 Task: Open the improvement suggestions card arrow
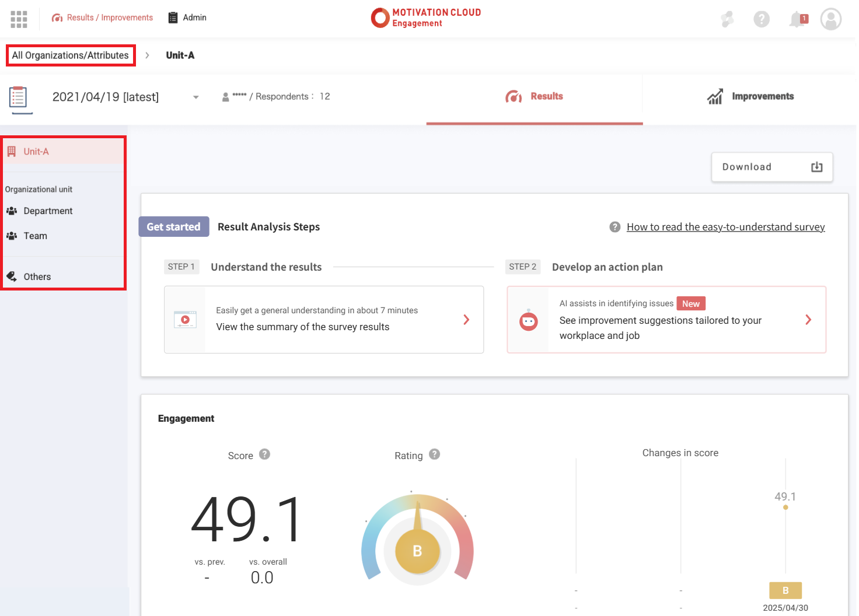pyautogui.click(x=808, y=320)
